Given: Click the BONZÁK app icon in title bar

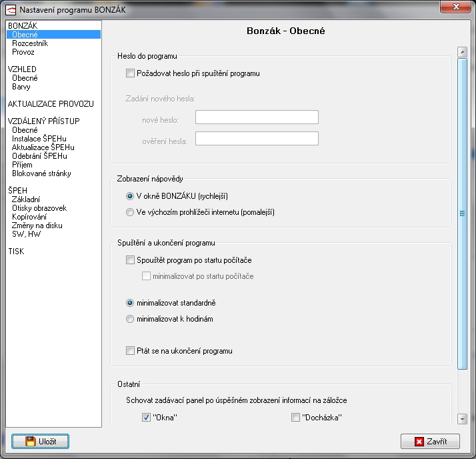Looking at the screenshot, I should pos(11,10).
